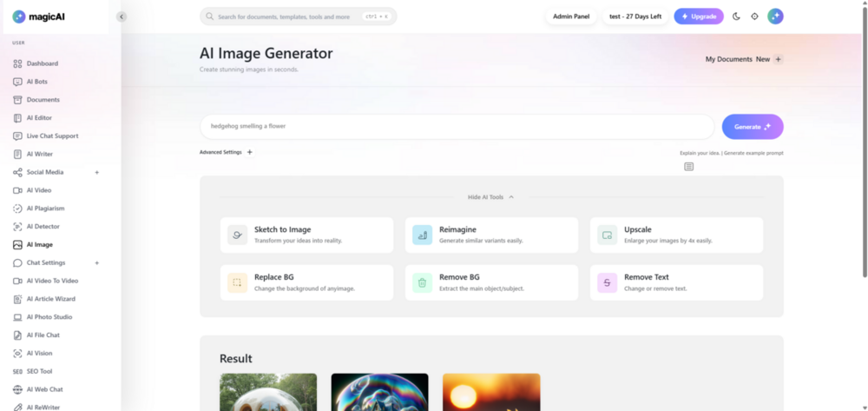Click the focus mode target icon in header
868x411 pixels.
click(x=754, y=17)
